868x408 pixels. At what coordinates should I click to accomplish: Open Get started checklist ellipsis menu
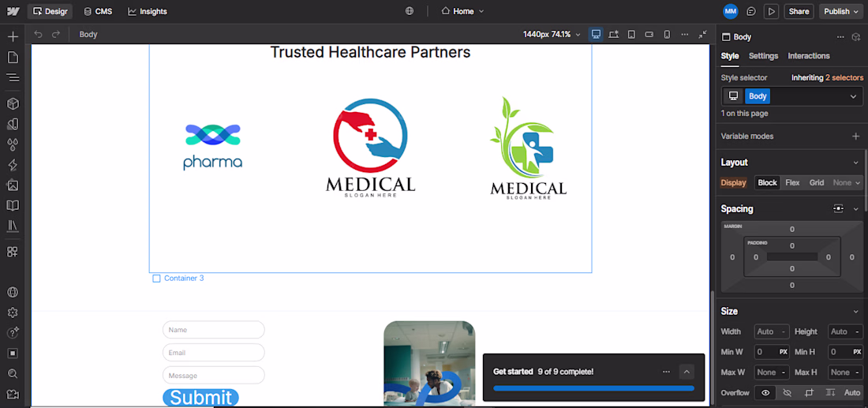click(667, 372)
